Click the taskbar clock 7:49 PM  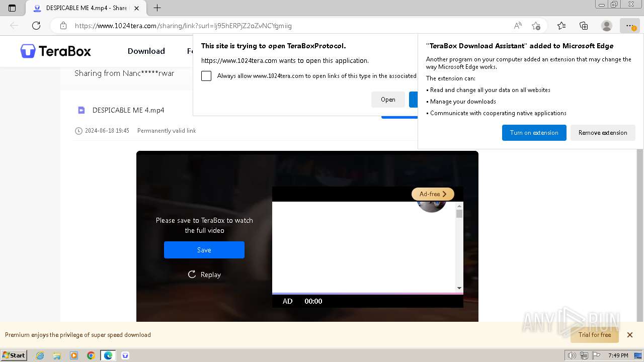(618, 355)
